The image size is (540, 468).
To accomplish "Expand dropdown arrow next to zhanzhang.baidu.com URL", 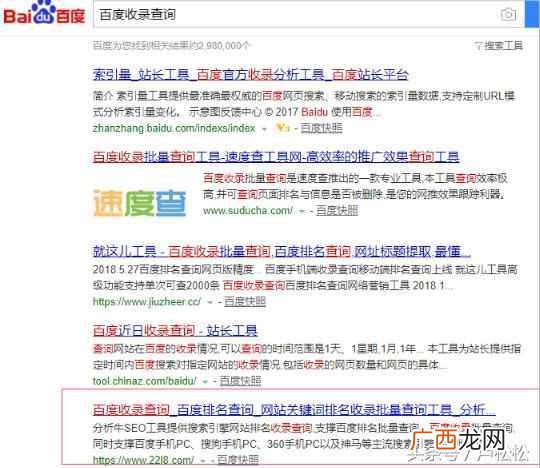I will (264, 129).
